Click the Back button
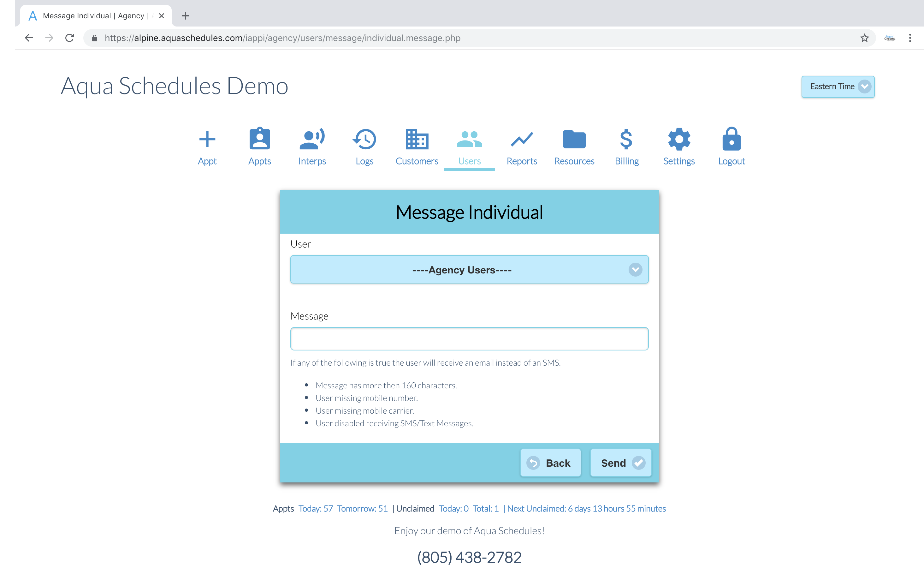The image size is (924, 586). [x=550, y=463]
